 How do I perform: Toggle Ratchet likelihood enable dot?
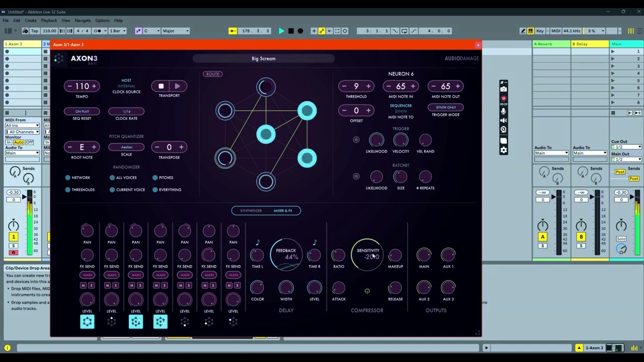click(356, 176)
